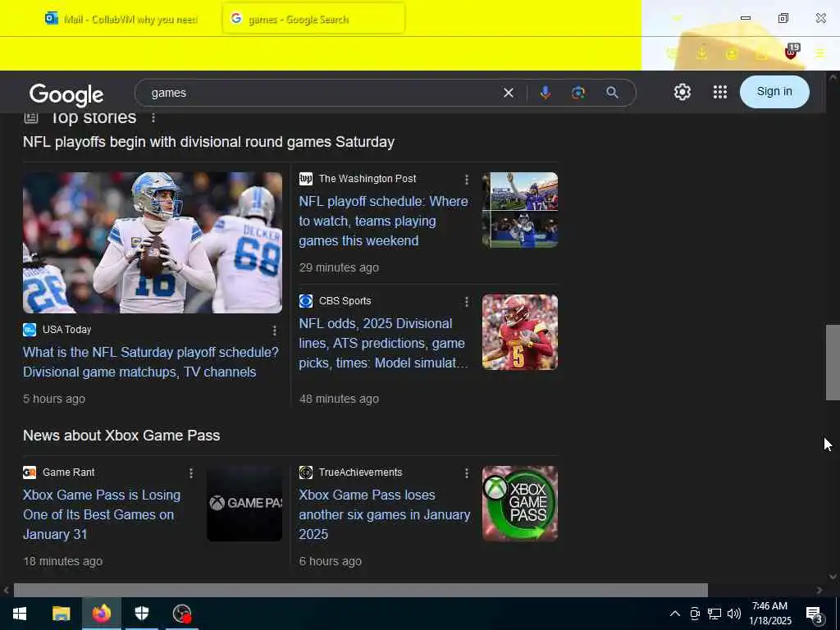Open Game Rant Xbox Game Pass article

(x=102, y=514)
